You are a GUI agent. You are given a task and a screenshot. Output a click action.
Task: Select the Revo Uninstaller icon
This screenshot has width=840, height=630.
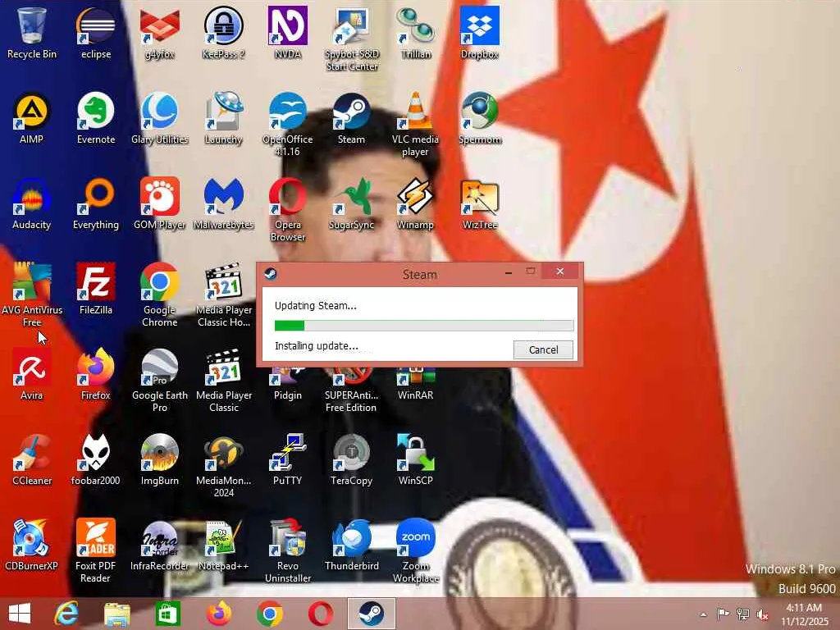288,550
